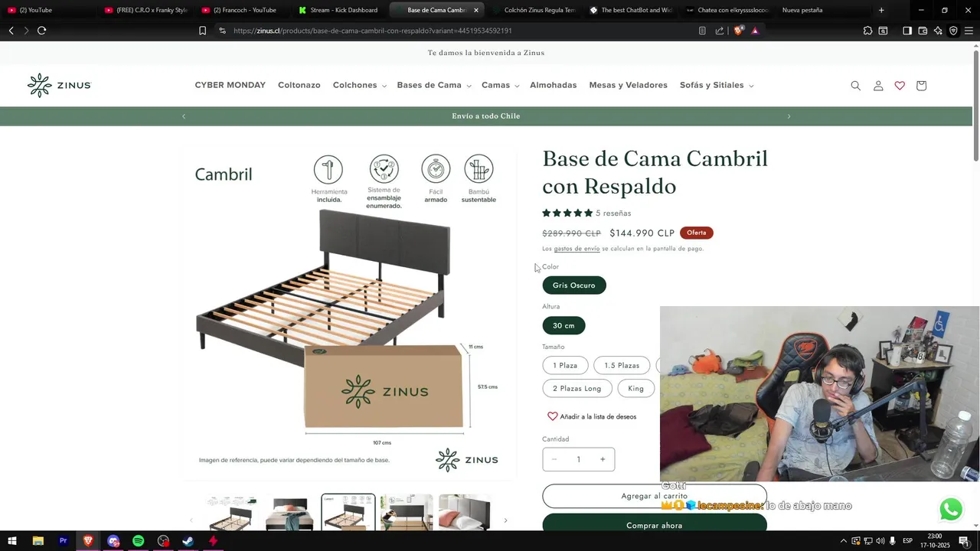
Task: Show next announcement bar message
Action: coord(789,116)
